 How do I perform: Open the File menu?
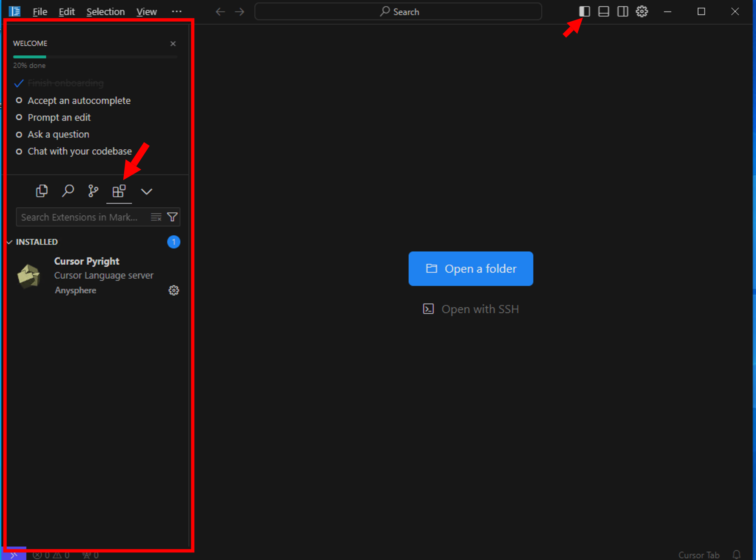pos(40,11)
